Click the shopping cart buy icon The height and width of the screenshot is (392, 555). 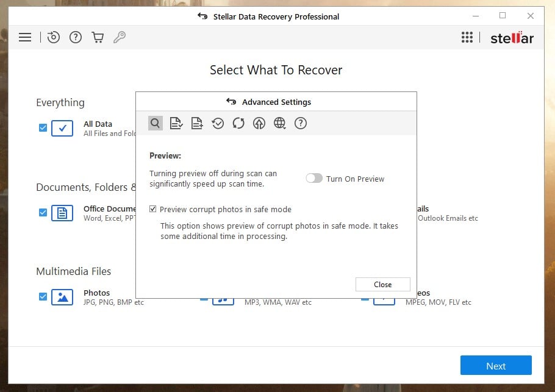[98, 37]
